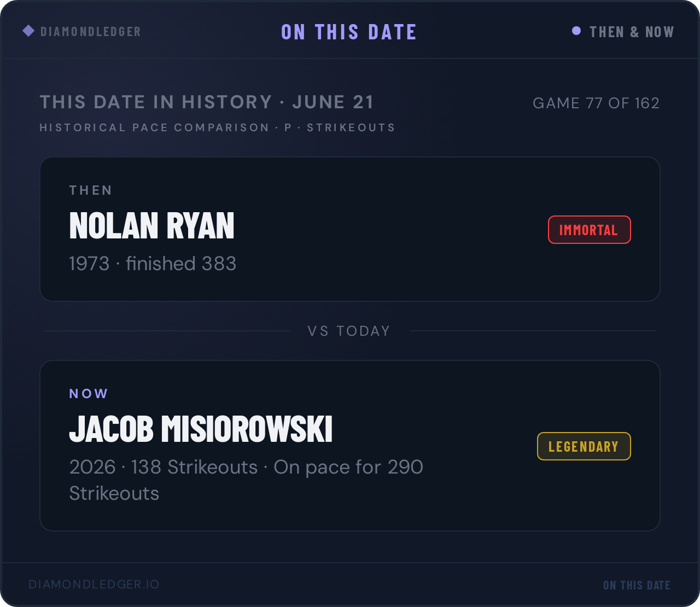Click the red IMMORTAL badge
This screenshot has height=607, width=700.
(x=589, y=230)
